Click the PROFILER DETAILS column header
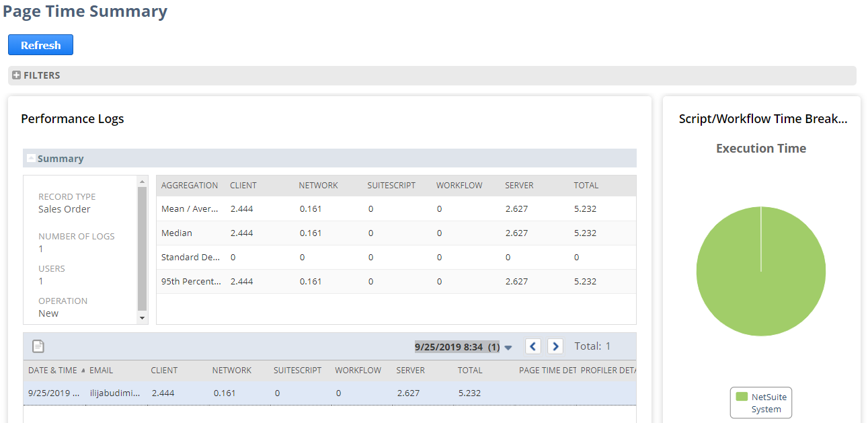 [604, 370]
